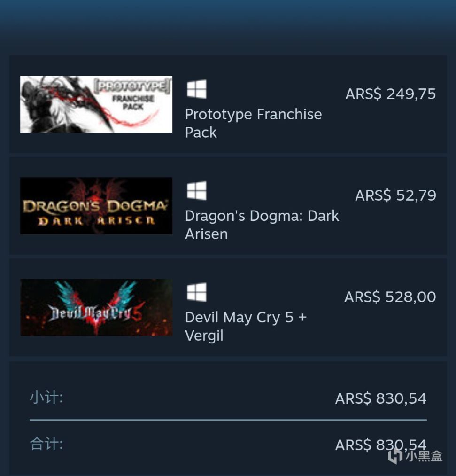Click the 合计 total label
Image resolution: width=456 pixels, height=476 pixels.
pyautogui.click(x=46, y=444)
